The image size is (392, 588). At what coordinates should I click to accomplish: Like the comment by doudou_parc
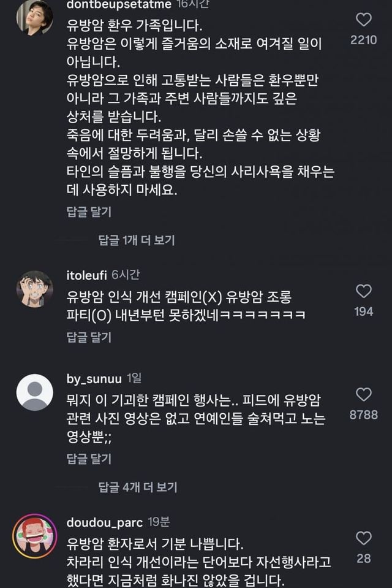pyautogui.click(x=364, y=538)
